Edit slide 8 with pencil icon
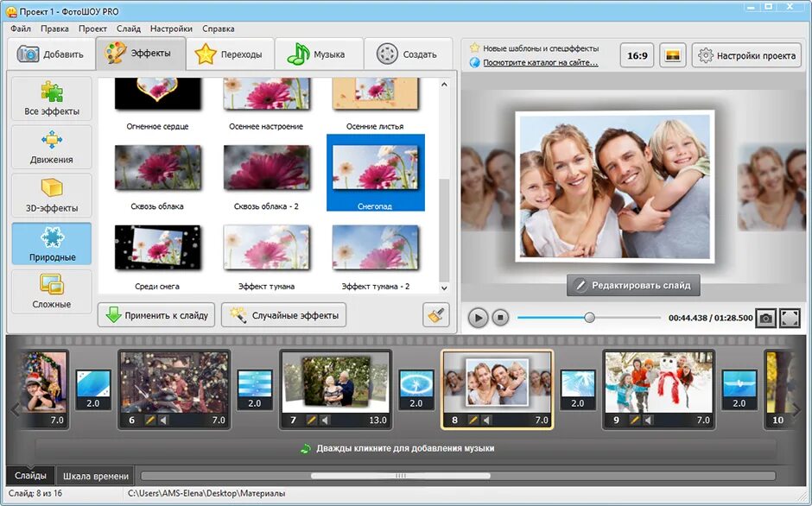Viewport: 812px width, 506px height. (x=473, y=420)
